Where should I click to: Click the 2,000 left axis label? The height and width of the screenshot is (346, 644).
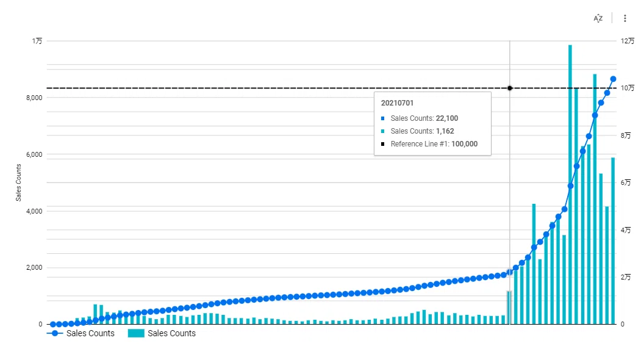(x=34, y=267)
